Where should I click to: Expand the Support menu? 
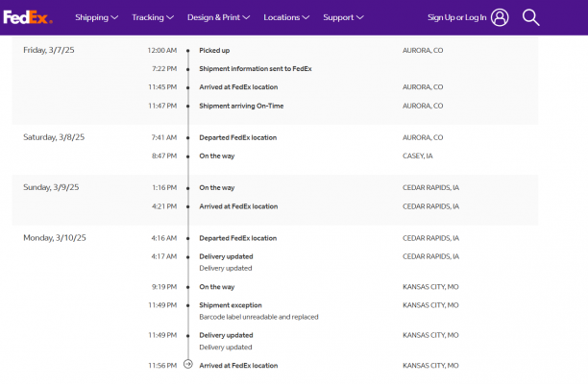tap(344, 17)
